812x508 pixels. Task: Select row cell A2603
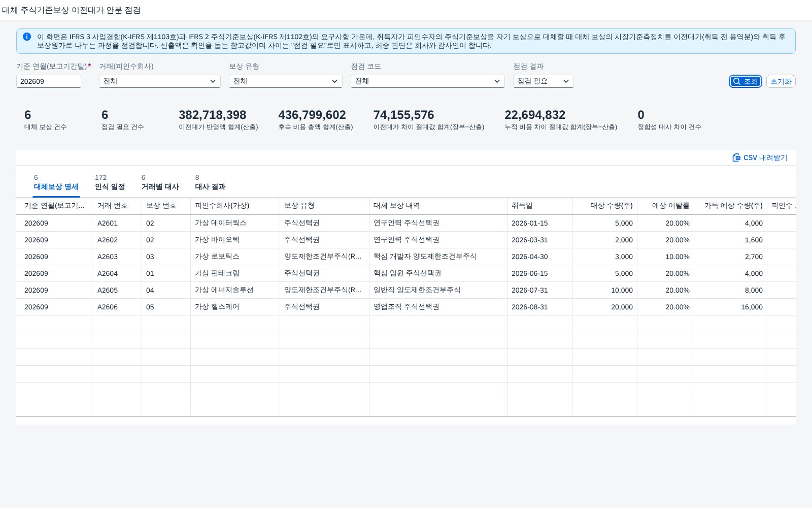point(117,257)
